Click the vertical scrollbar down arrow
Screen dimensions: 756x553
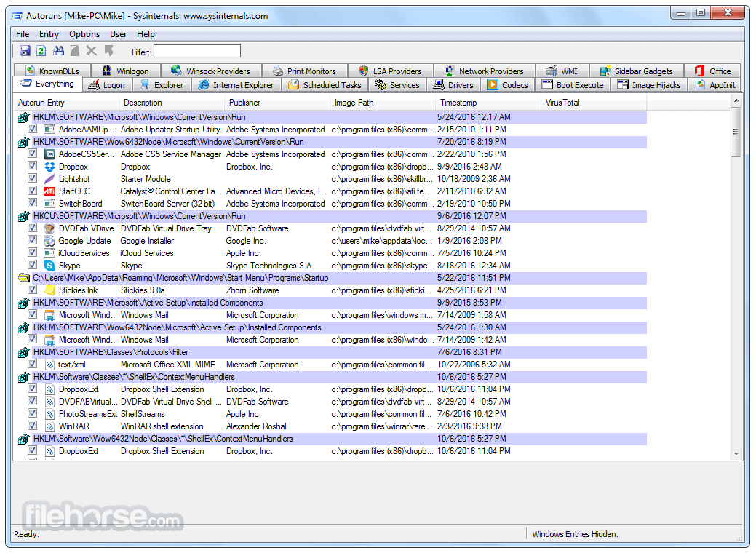pos(736,453)
